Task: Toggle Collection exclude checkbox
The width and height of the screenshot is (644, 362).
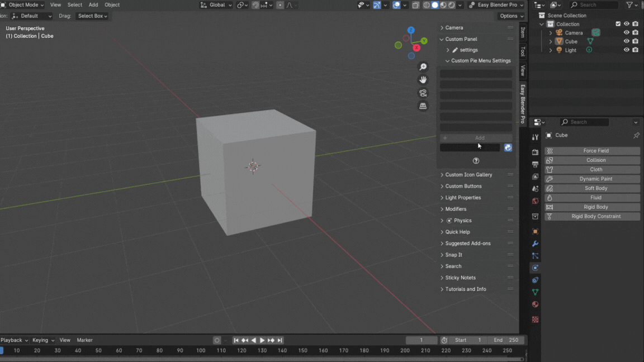Action: click(x=618, y=24)
